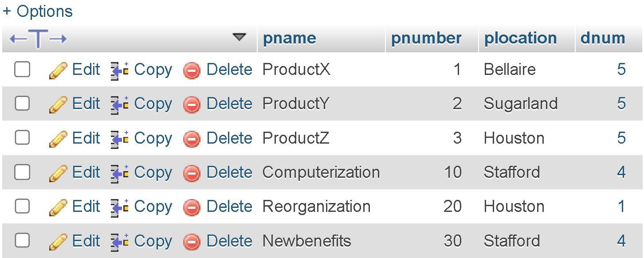
Task: Click the right arrow icon in the header
Action: point(60,38)
